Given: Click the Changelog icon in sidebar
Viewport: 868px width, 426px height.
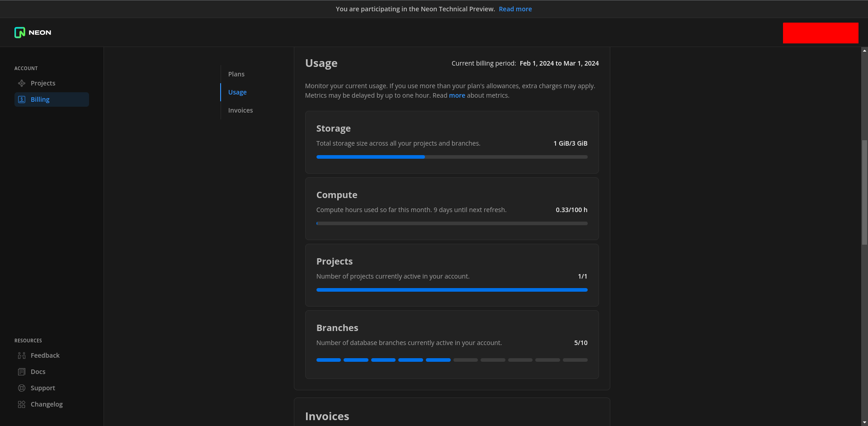Looking at the screenshot, I should [22, 404].
